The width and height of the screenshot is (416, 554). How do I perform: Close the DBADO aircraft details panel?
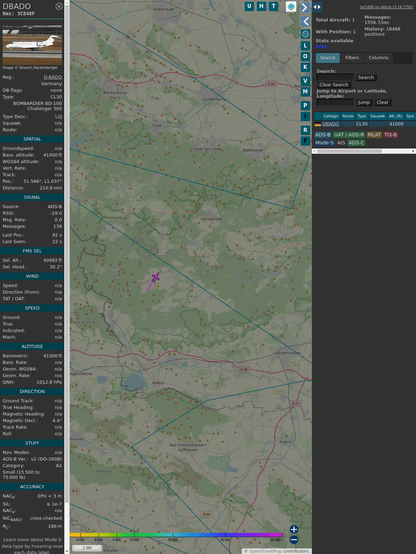[59, 6]
